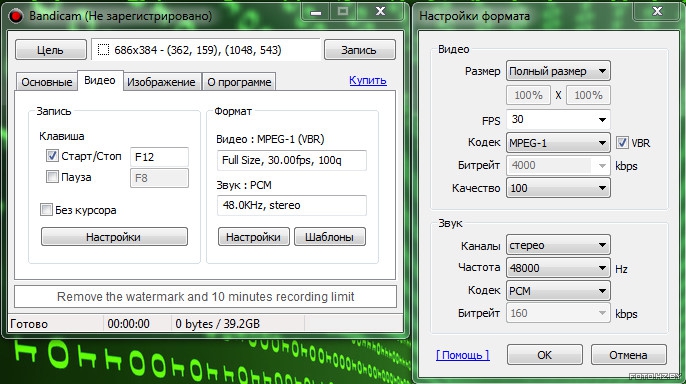Click the 686x384 target coordinates field
This screenshot has width=686, height=384.
206,50
